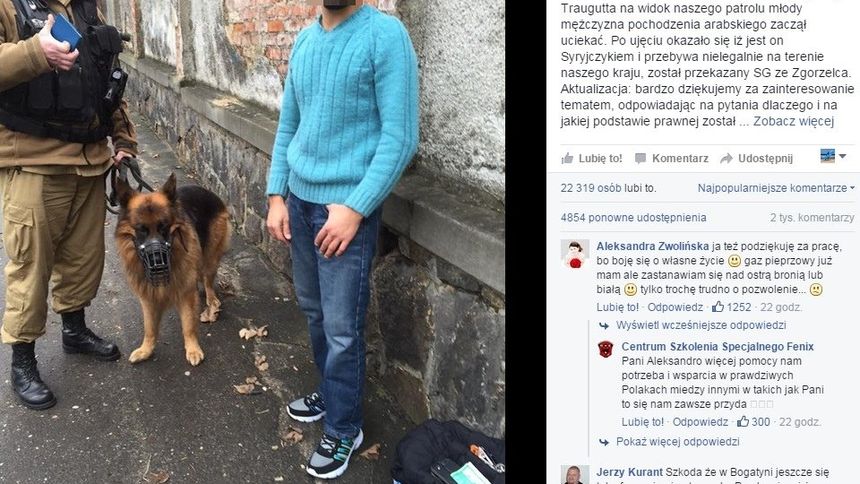
Task: Click thumbs-up count 300 on Fenix reply
Action: point(754,422)
